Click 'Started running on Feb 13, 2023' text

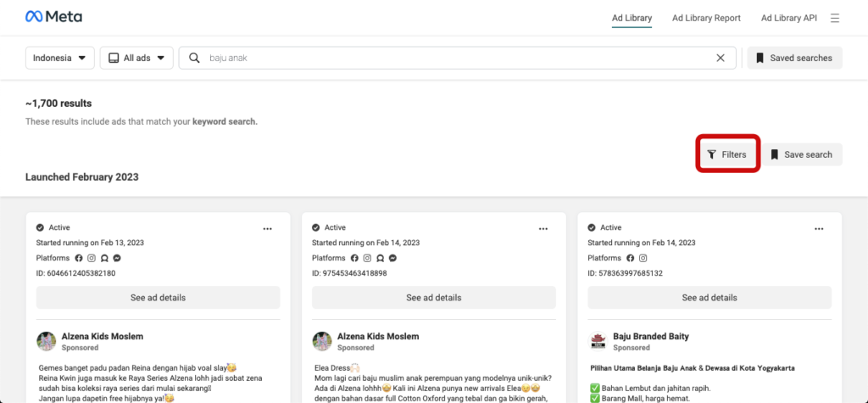click(90, 243)
